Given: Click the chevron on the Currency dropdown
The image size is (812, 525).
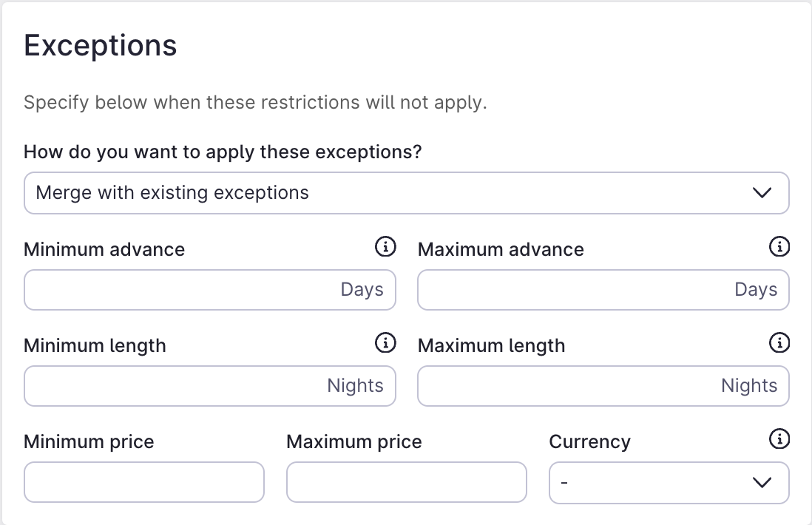Looking at the screenshot, I should click(763, 482).
